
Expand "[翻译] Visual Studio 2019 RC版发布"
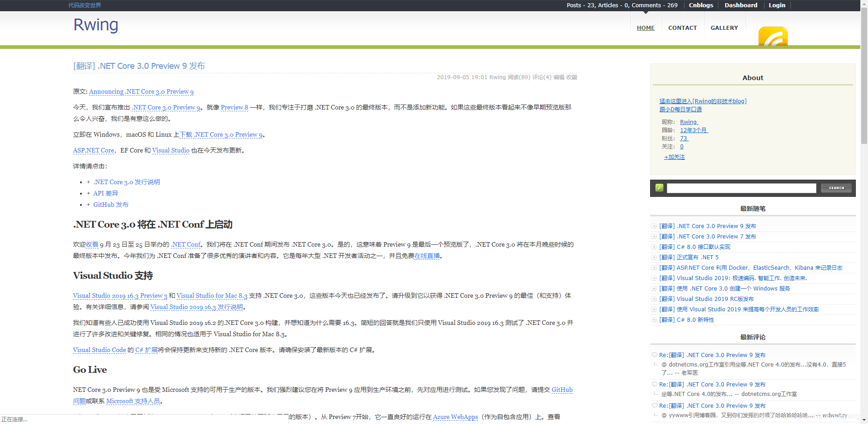click(x=653, y=299)
